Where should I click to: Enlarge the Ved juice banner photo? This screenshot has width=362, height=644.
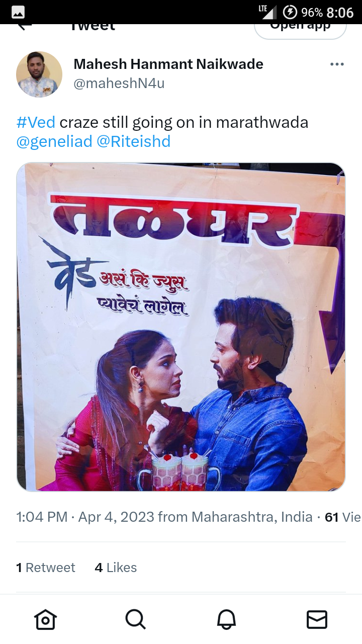coord(181,327)
